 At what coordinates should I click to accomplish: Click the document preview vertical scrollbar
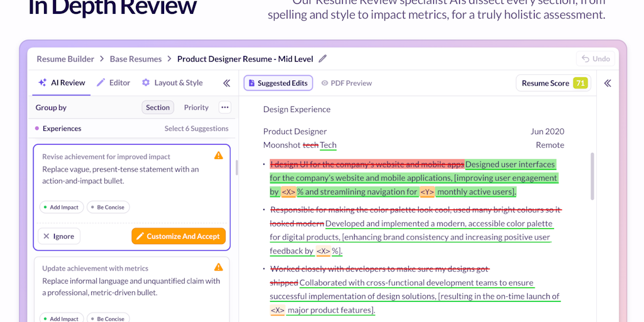click(592, 176)
